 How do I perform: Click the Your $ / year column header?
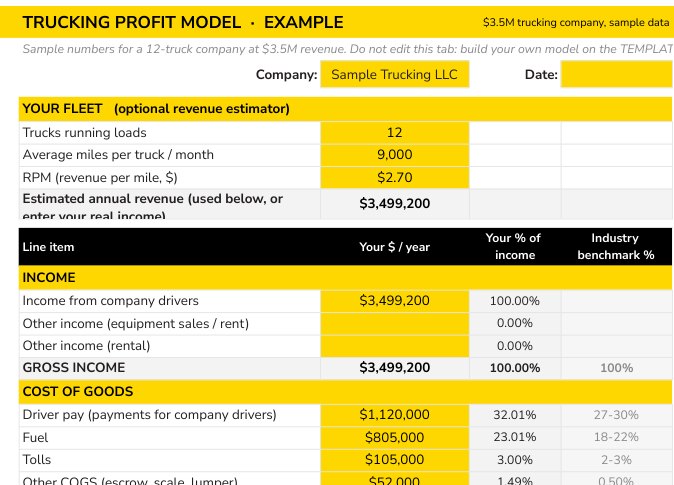tap(395, 247)
